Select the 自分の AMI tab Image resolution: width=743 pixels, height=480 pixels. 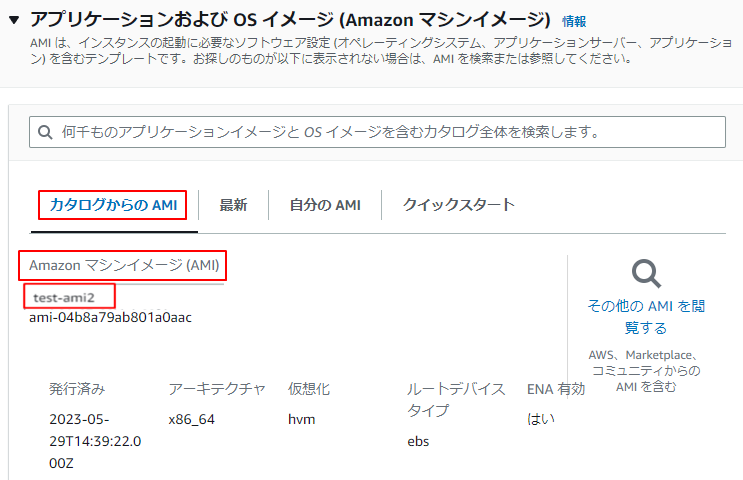point(324,205)
